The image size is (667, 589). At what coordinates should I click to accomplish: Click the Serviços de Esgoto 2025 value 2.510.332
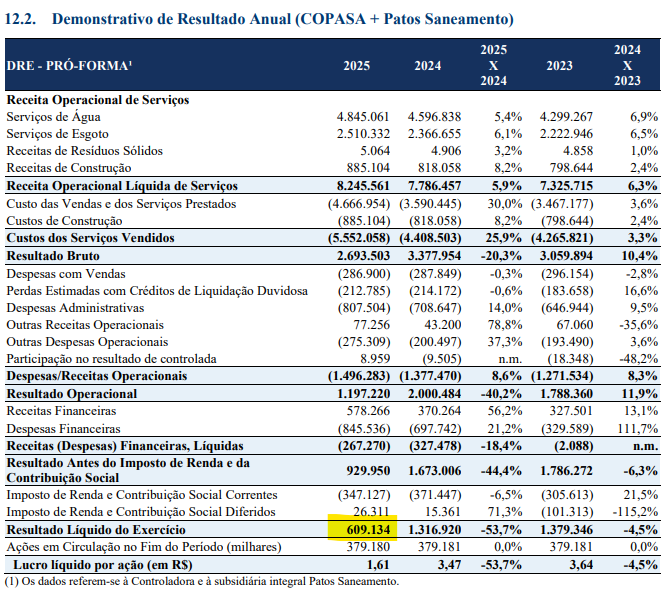[367, 134]
